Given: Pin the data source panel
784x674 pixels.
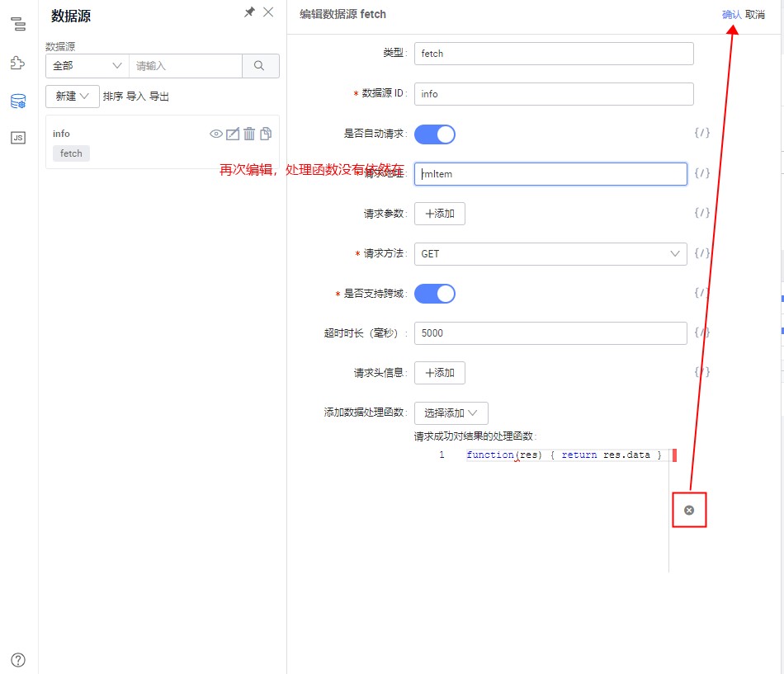Looking at the screenshot, I should [249, 12].
